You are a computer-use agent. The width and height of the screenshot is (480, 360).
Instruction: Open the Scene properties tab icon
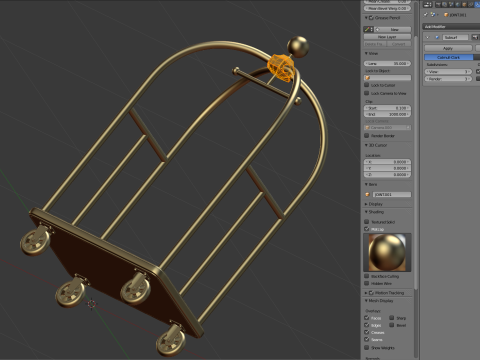pyautogui.click(x=451, y=4)
